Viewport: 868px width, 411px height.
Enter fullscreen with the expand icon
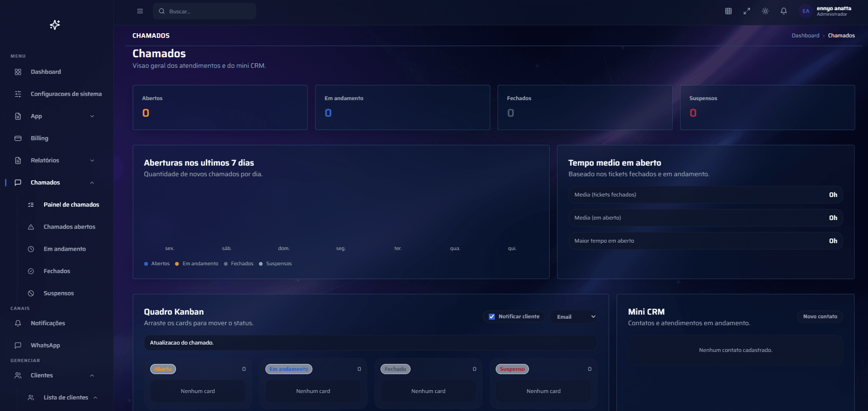tap(747, 11)
